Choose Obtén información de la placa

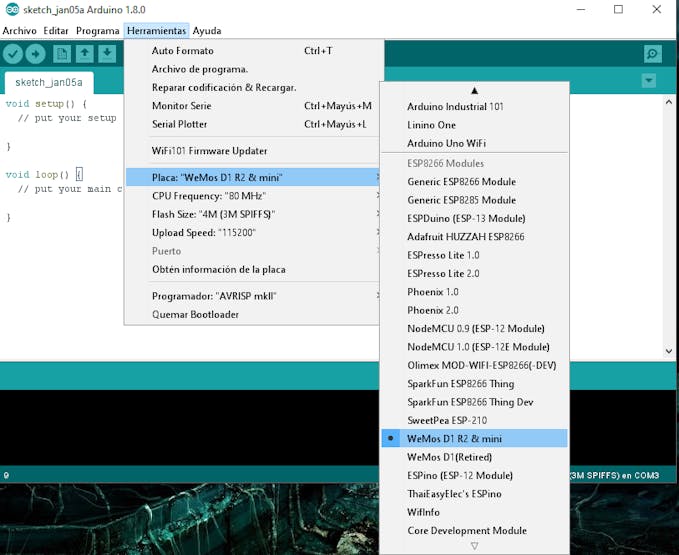253,269
